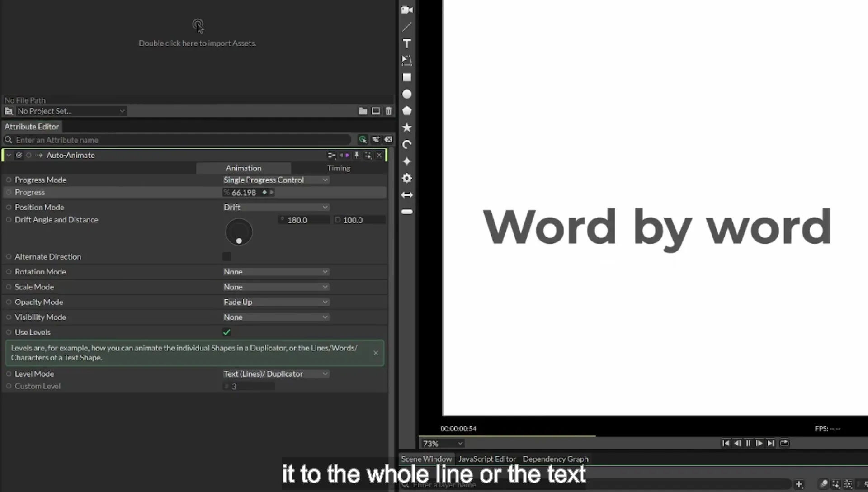Open the folder icon in the Assets panel
Viewport: 868px width, 492px height.
tap(363, 111)
